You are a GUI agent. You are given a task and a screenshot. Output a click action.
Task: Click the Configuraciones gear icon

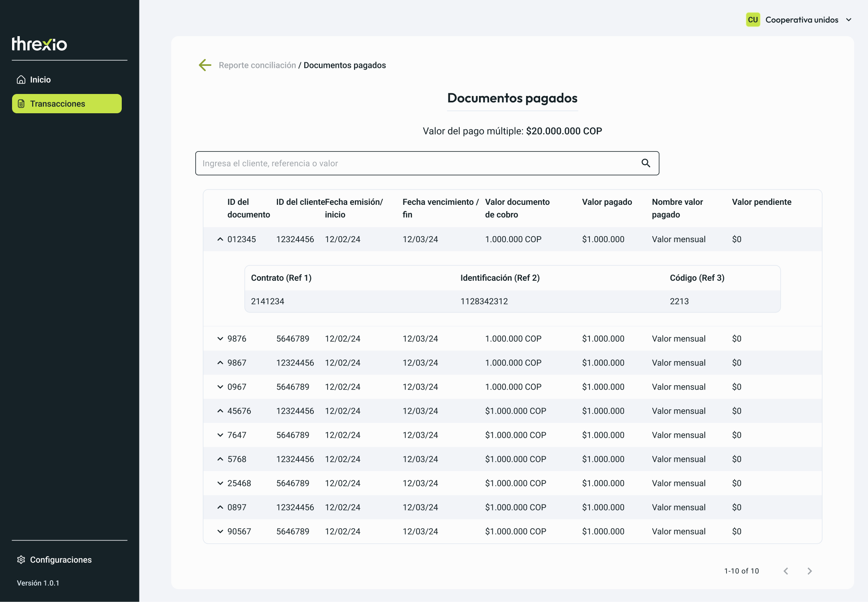(x=21, y=560)
